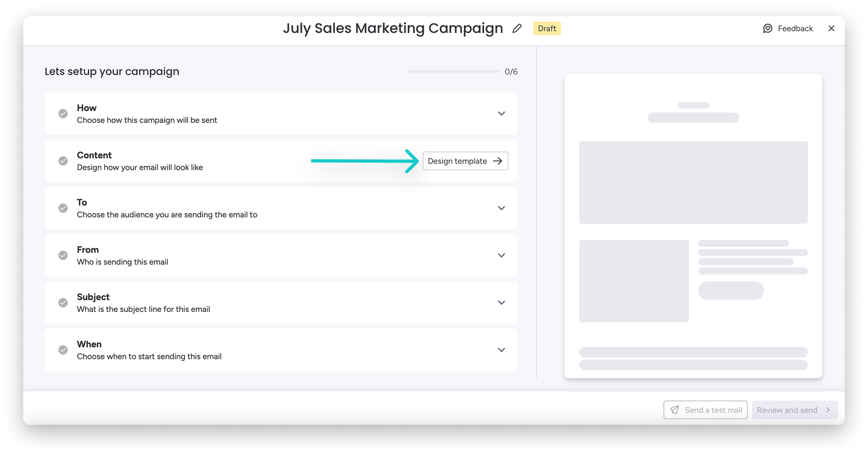Click 'Who is sending this email' text
The width and height of the screenshot is (868, 455).
pyautogui.click(x=123, y=262)
